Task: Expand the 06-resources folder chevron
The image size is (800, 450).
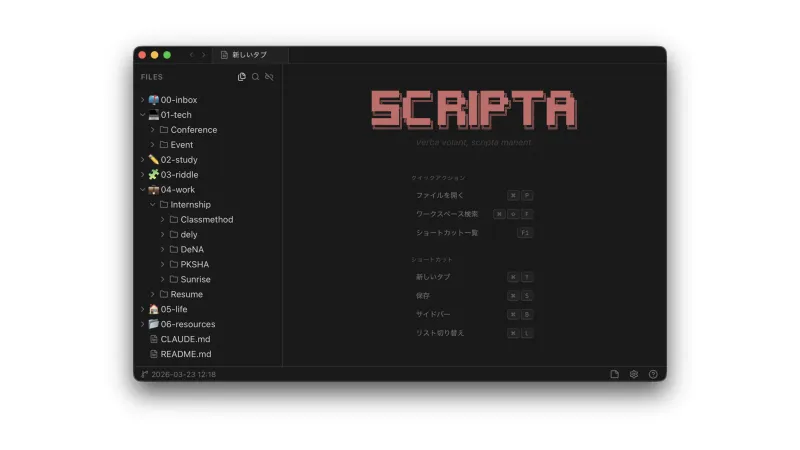Action: (142, 324)
